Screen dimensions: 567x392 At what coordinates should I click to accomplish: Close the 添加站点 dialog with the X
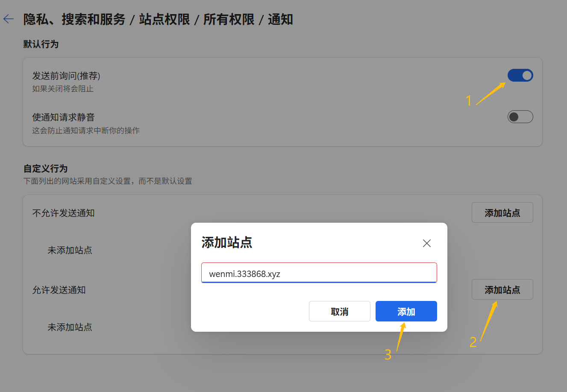(426, 243)
